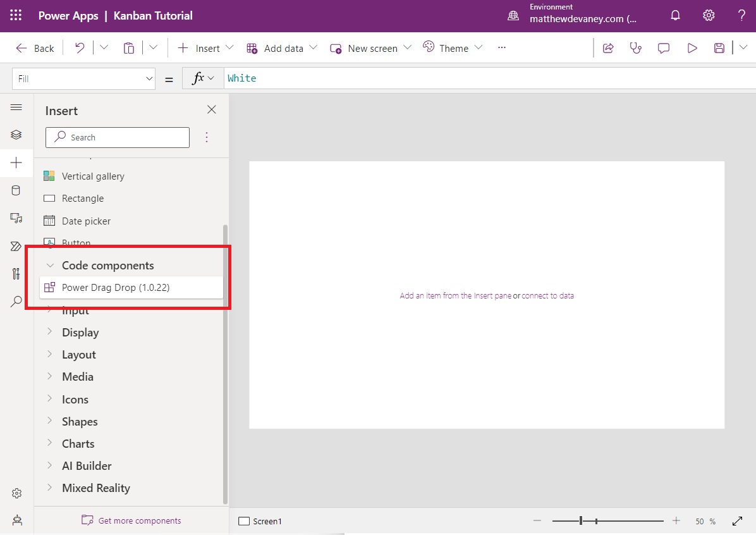Open app settings from the bottom gear icon

[16, 493]
